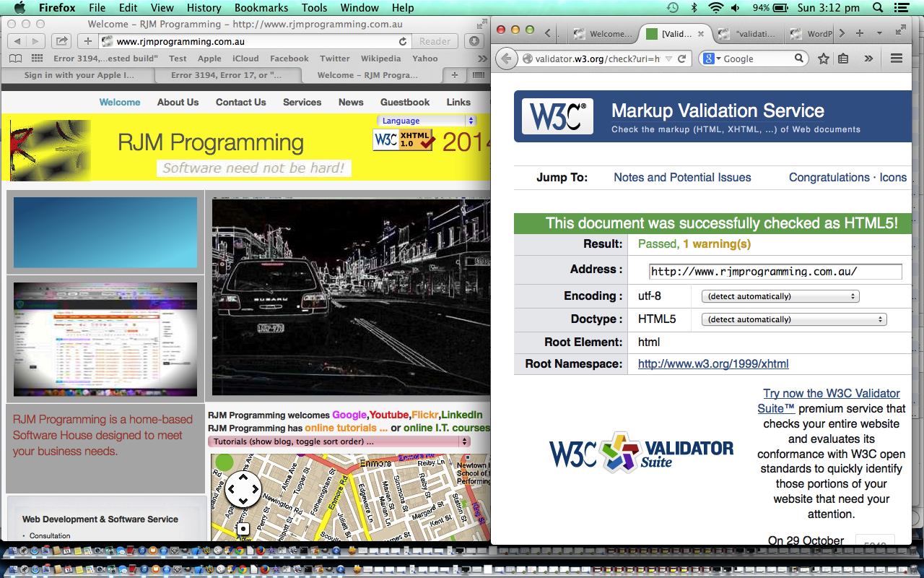Image resolution: width=924 pixels, height=578 pixels.
Task: Show Safari downloads
Action: (x=474, y=41)
